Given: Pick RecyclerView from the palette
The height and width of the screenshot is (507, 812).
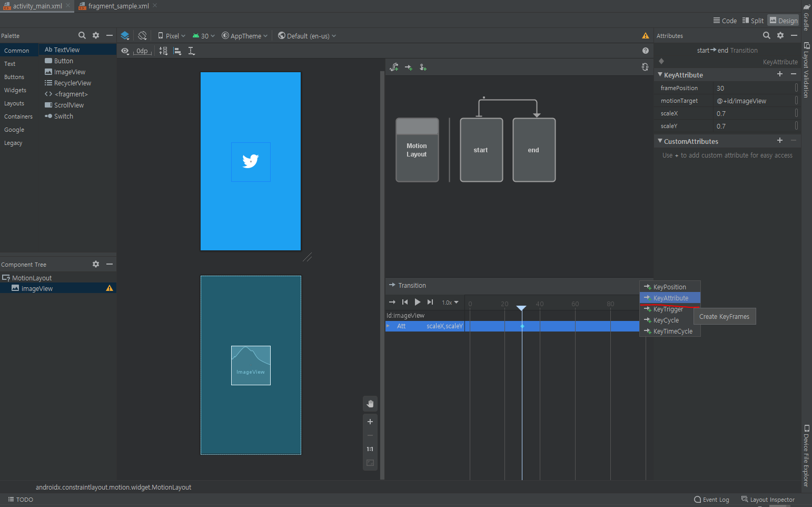Looking at the screenshot, I should (78, 83).
